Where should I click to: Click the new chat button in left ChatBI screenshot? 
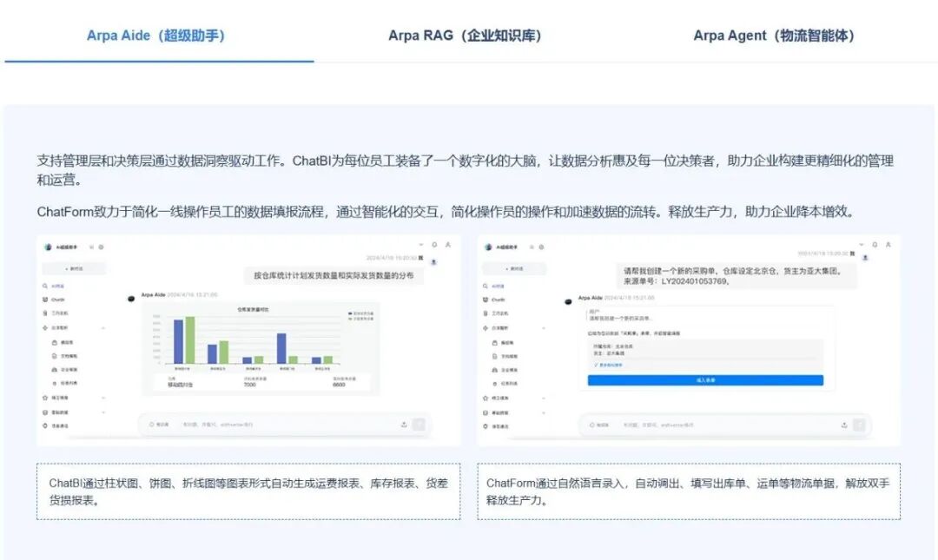74,269
